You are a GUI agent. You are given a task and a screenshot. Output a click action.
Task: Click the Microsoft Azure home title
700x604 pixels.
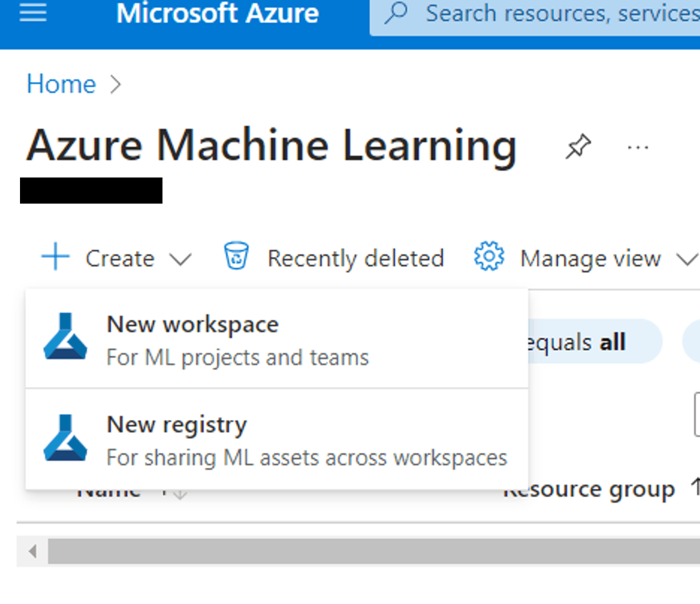(217, 13)
